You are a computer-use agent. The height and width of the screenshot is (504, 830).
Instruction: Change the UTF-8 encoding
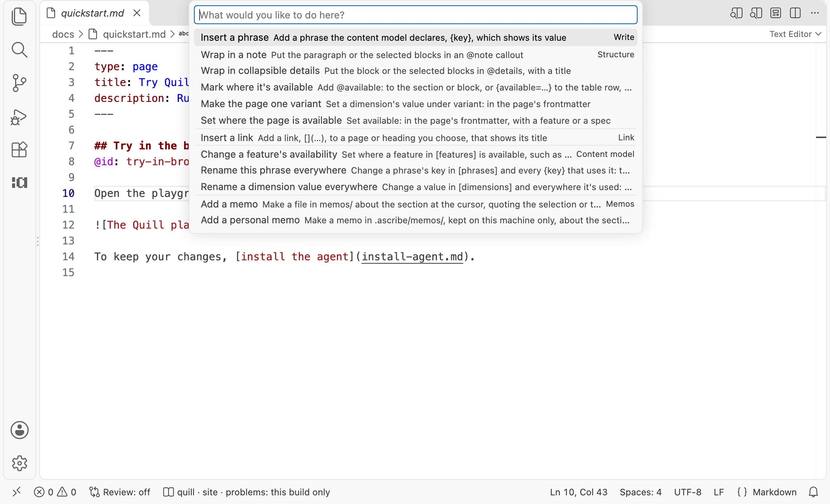click(687, 492)
